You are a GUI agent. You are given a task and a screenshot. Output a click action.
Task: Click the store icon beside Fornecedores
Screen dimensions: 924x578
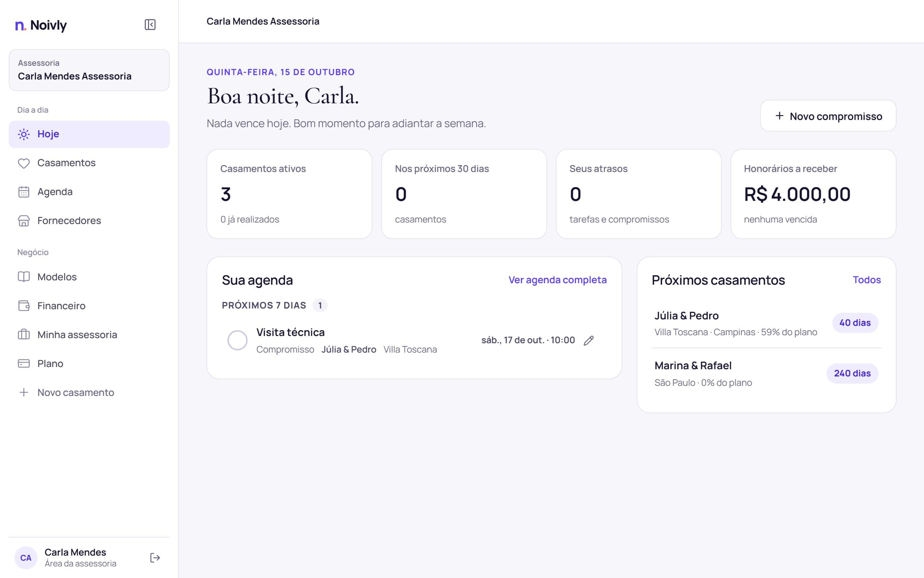[24, 221]
